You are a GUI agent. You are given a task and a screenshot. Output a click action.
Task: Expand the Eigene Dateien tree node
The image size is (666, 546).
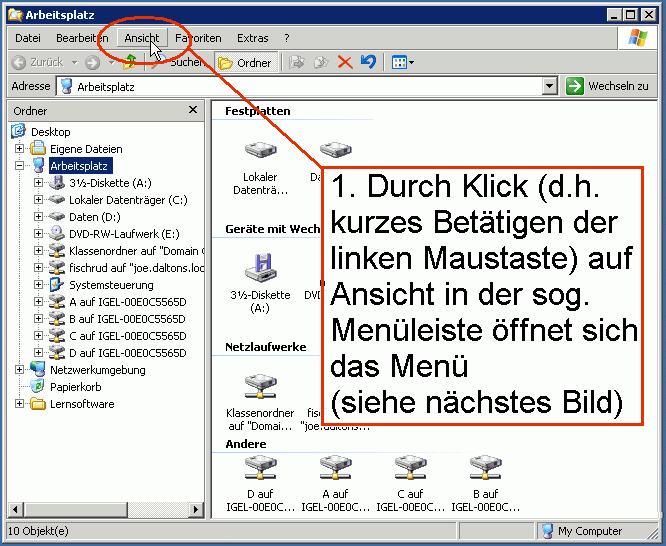click(x=20, y=149)
